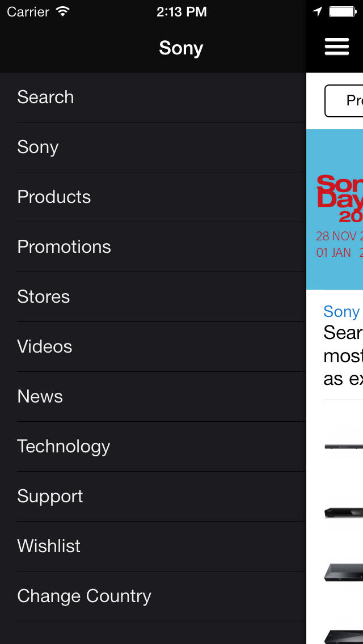The width and height of the screenshot is (363, 644).
Task: Go to the Technology section
Action: point(64,447)
